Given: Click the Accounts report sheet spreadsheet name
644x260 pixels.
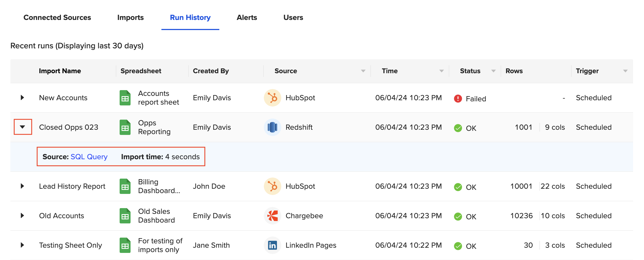Looking at the screenshot, I should [158, 98].
